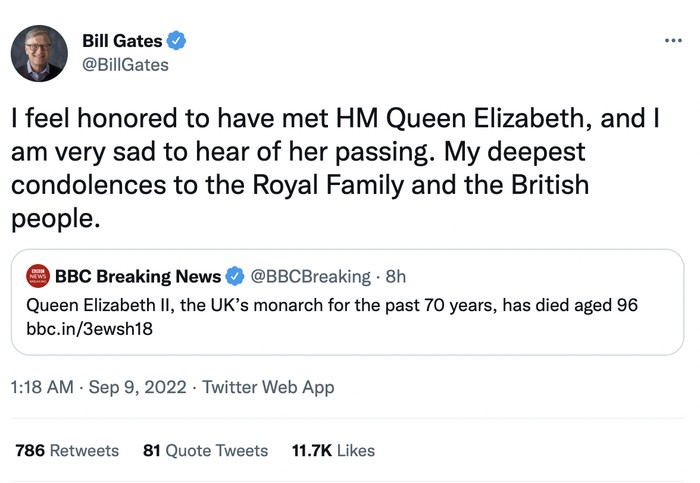This screenshot has height=483, width=700.
Task: View the 81 Quote Tweets
Action: (x=205, y=451)
